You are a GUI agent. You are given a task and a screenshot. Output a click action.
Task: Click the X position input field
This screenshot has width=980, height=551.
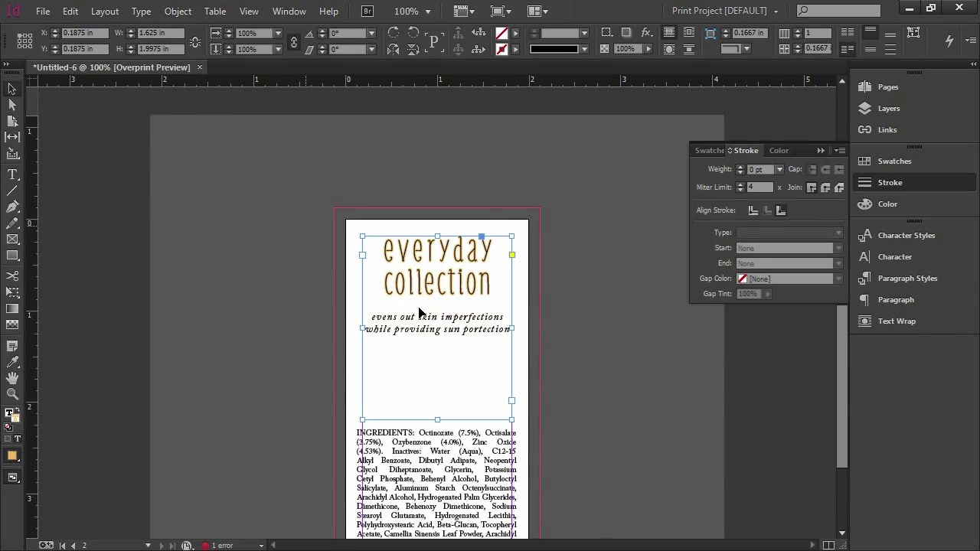84,34
